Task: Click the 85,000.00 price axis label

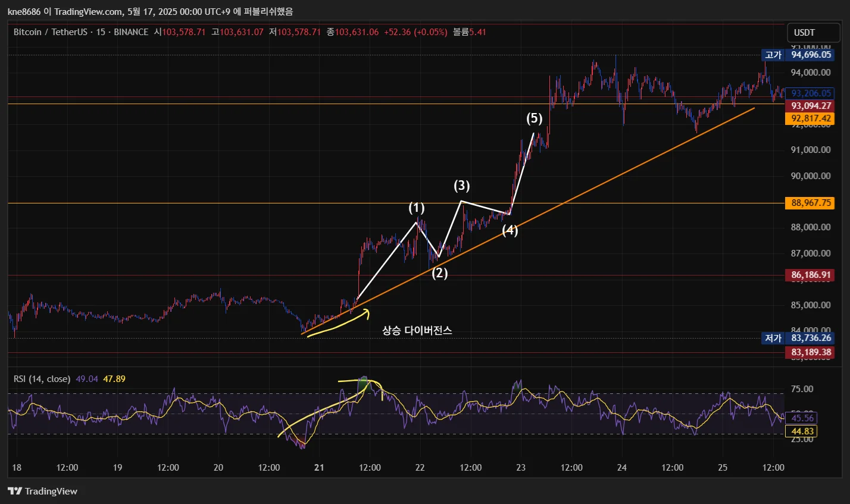Action: click(810, 305)
